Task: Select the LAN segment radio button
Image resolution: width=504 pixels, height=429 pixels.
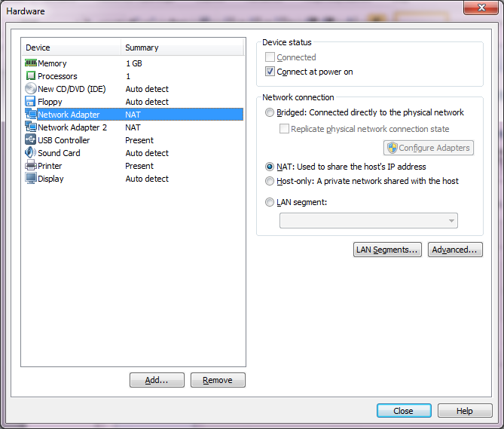Action: click(x=270, y=202)
